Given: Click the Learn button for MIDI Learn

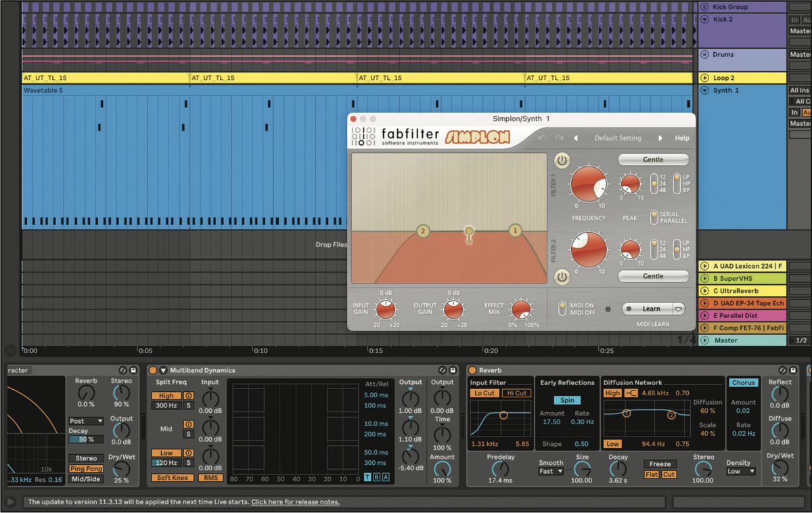Looking at the screenshot, I should pyautogui.click(x=650, y=308).
